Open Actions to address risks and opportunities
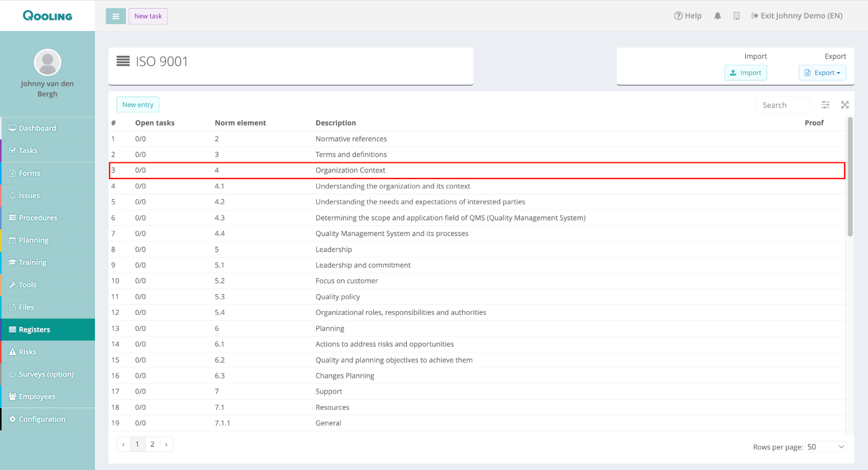This screenshot has width=868, height=470. [x=477, y=344]
